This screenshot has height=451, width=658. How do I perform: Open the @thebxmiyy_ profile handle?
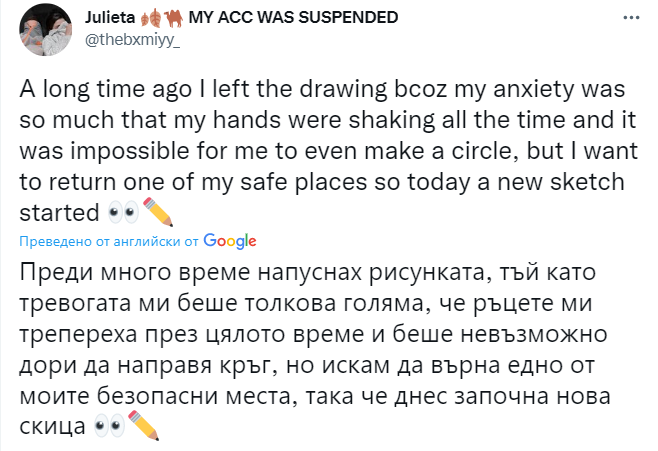coord(131,40)
